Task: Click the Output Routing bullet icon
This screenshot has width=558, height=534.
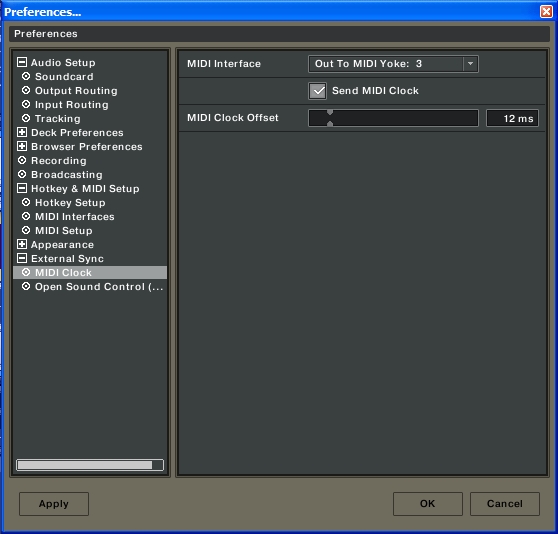Action: [x=26, y=90]
